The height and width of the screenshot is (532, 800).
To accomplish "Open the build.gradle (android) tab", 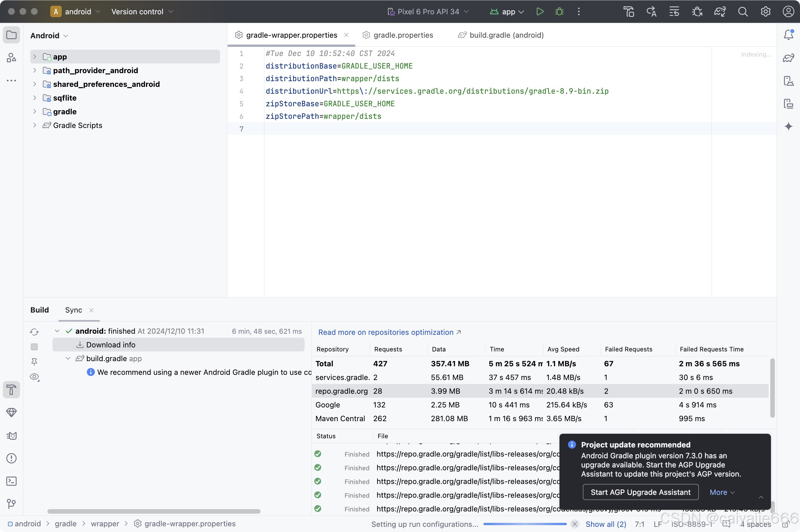I will click(506, 35).
